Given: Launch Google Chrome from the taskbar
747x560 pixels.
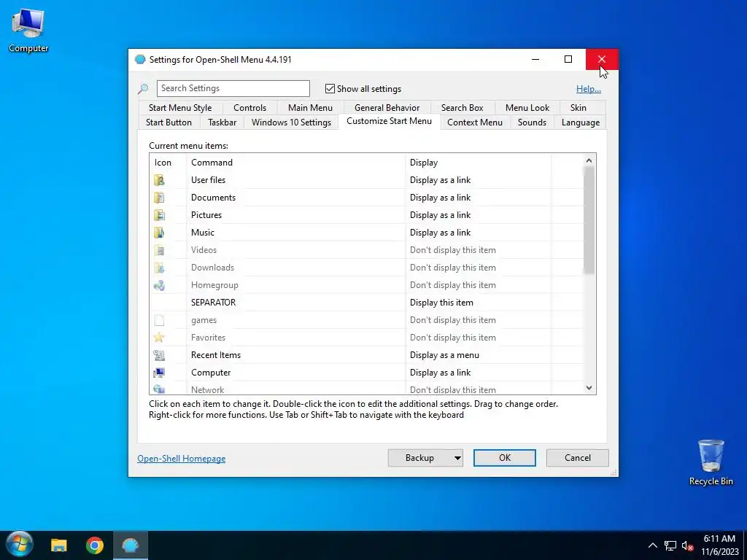Looking at the screenshot, I should pyautogui.click(x=95, y=545).
